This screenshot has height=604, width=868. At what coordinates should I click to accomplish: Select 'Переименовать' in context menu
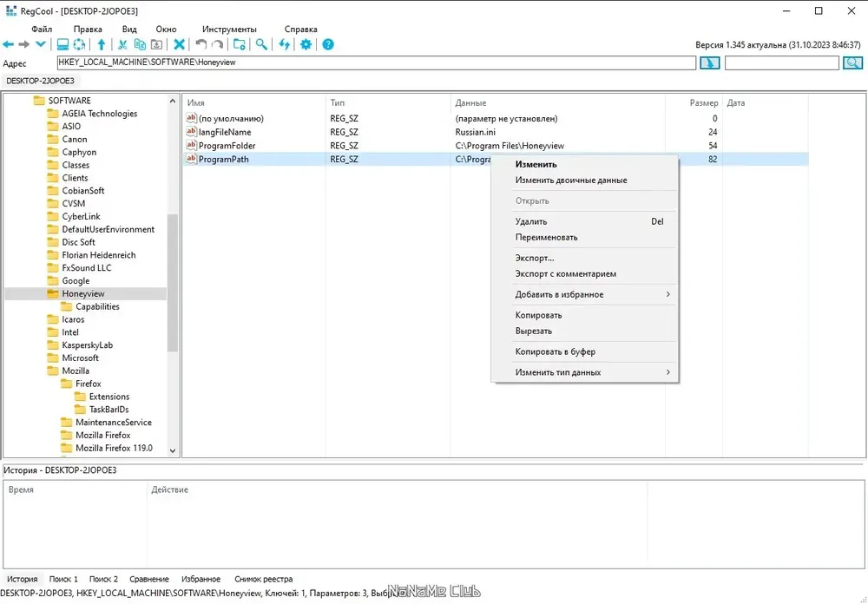(546, 237)
